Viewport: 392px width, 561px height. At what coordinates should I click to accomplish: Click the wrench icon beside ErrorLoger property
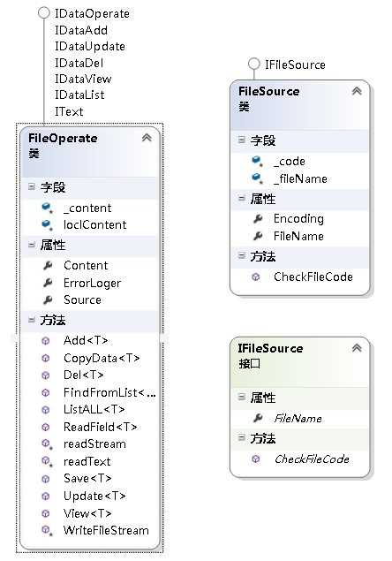click(x=47, y=283)
